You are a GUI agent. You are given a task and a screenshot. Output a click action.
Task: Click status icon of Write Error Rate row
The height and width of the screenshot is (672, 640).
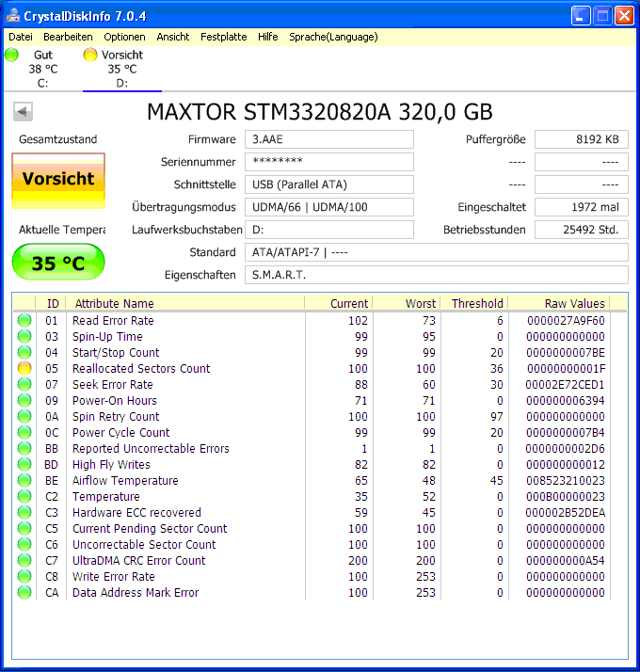click(24, 576)
